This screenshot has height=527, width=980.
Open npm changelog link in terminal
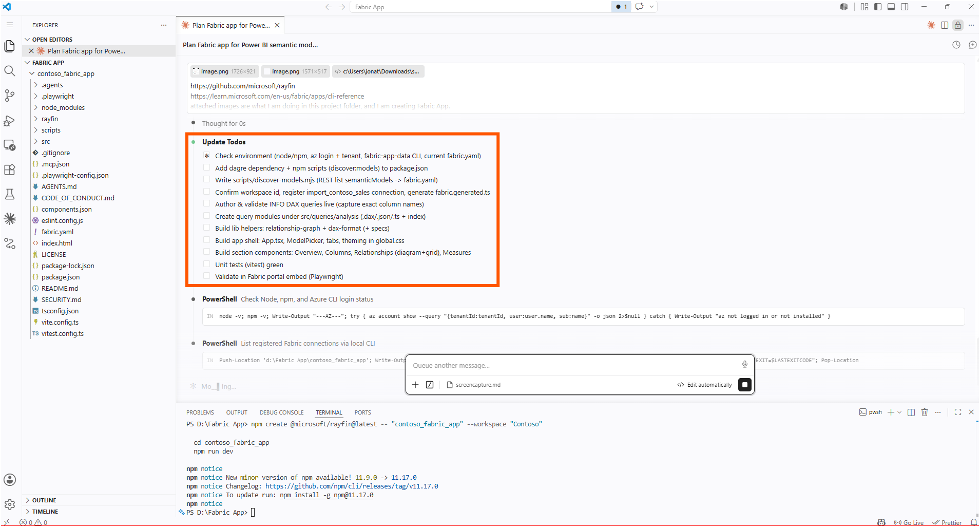click(x=352, y=486)
